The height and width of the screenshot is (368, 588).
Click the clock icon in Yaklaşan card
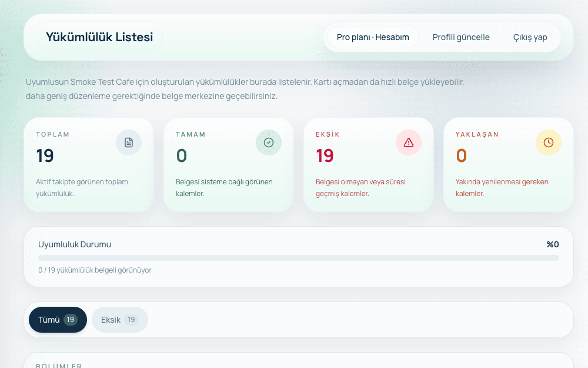coord(548,142)
